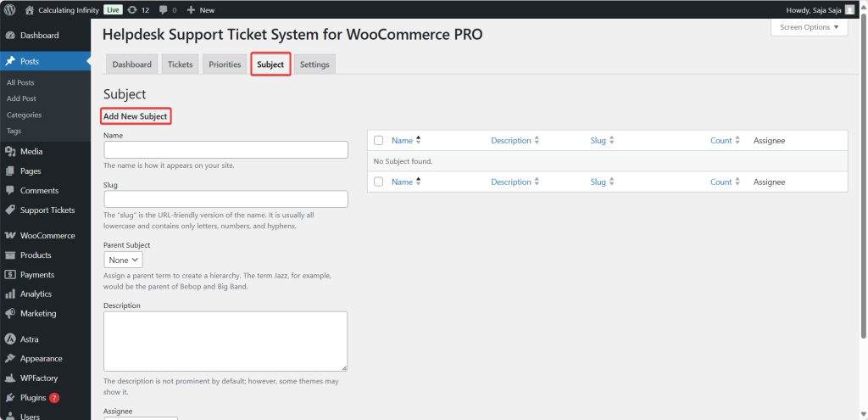The height and width of the screenshot is (420, 868).
Task: Sort by Slug in table header
Action: pos(603,141)
